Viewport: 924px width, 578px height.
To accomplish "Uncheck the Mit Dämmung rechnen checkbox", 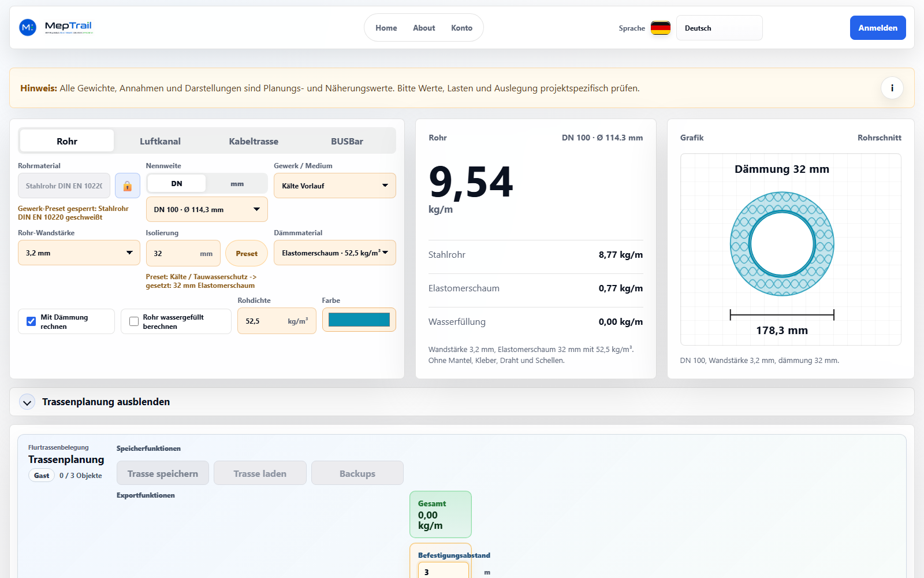I will (31, 321).
